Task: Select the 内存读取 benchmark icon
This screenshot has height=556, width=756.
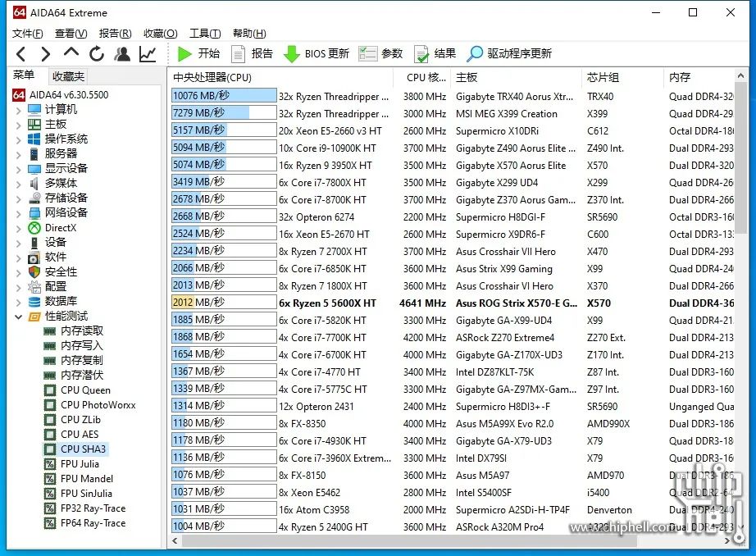Action: point(50,330)
